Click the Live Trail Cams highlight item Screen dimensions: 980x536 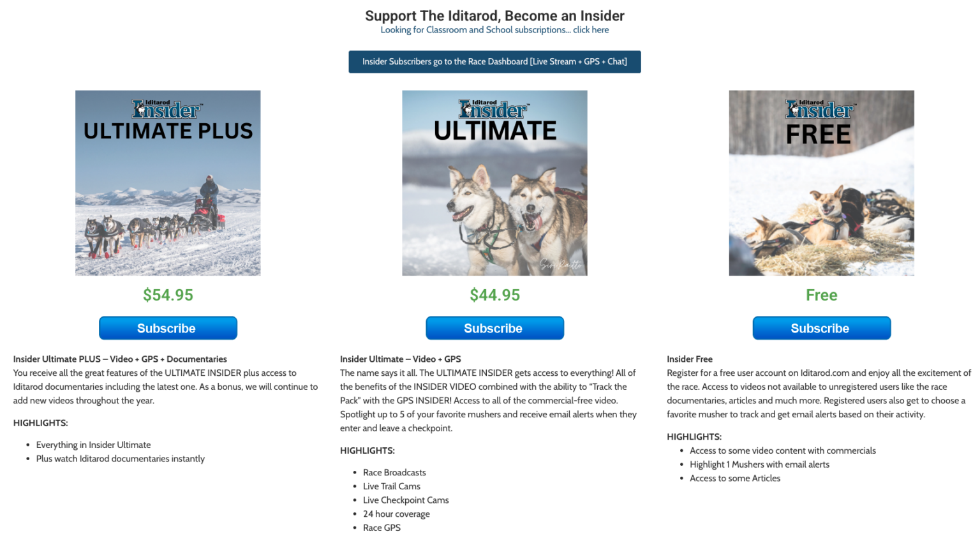(392, 486)
